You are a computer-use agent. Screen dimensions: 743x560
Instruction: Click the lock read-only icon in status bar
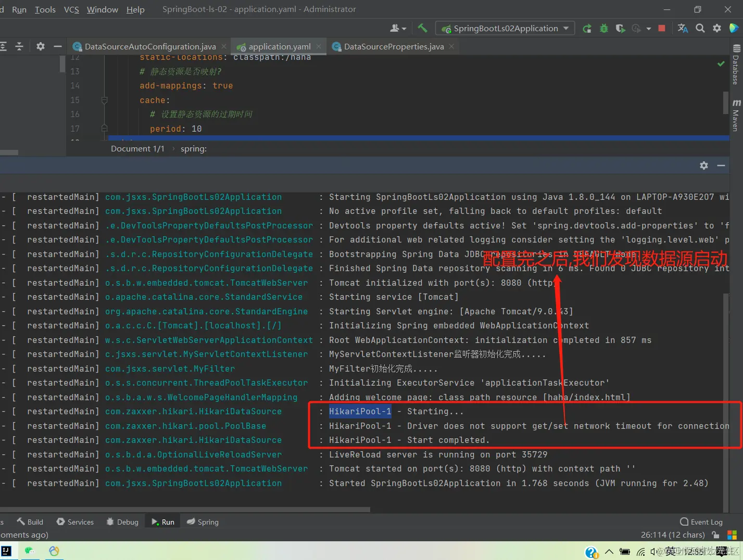[716, 535]
